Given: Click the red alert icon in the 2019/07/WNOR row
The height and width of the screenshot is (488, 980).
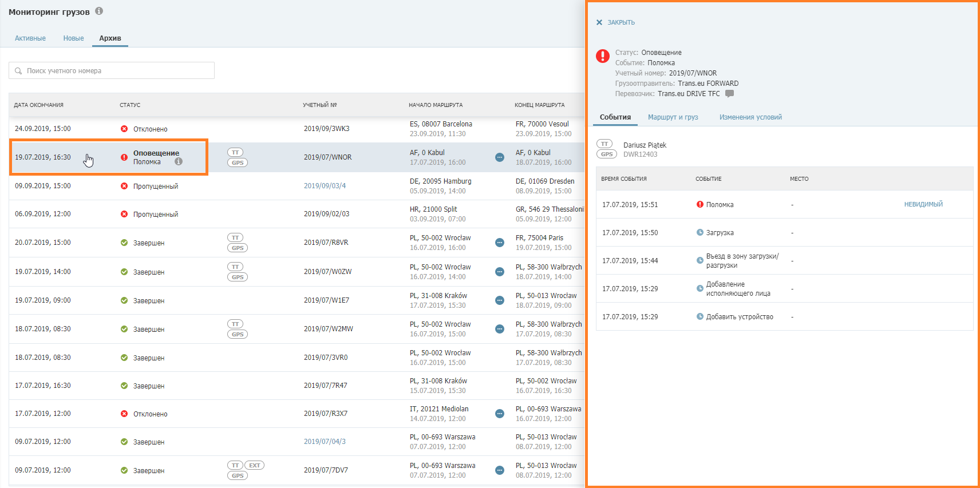Looking at the screenshot, I should point(124,157).
